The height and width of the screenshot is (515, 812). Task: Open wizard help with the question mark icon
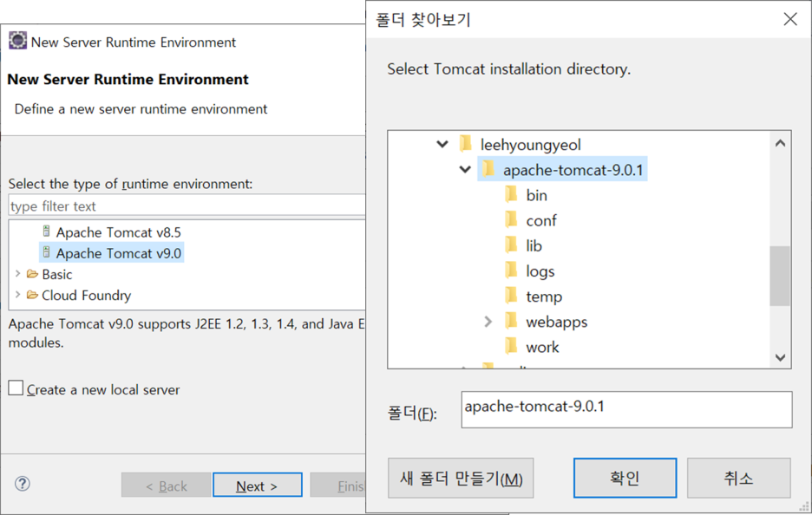pyautogui.click(x=23, y=484)
